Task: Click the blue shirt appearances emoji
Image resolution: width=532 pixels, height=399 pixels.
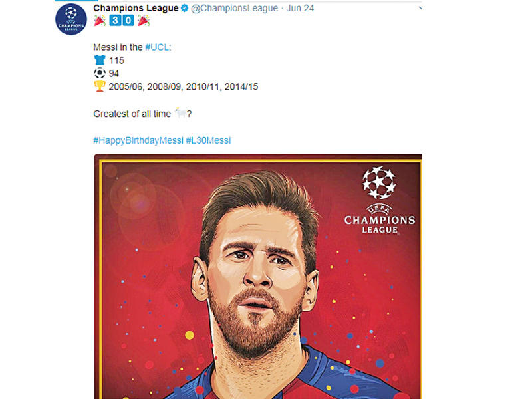Action: 99,61
